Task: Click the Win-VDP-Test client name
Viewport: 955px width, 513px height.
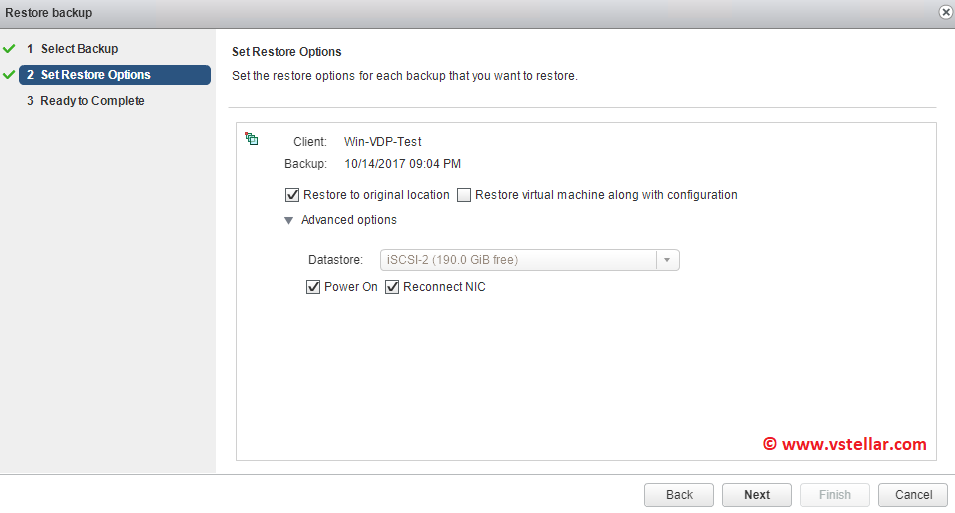Action: (x=382, y=142)
